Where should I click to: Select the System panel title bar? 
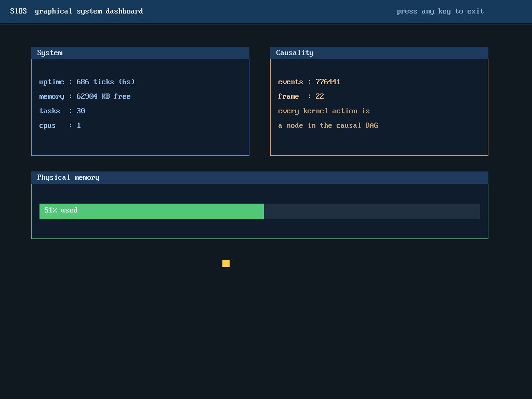[140, 53]
